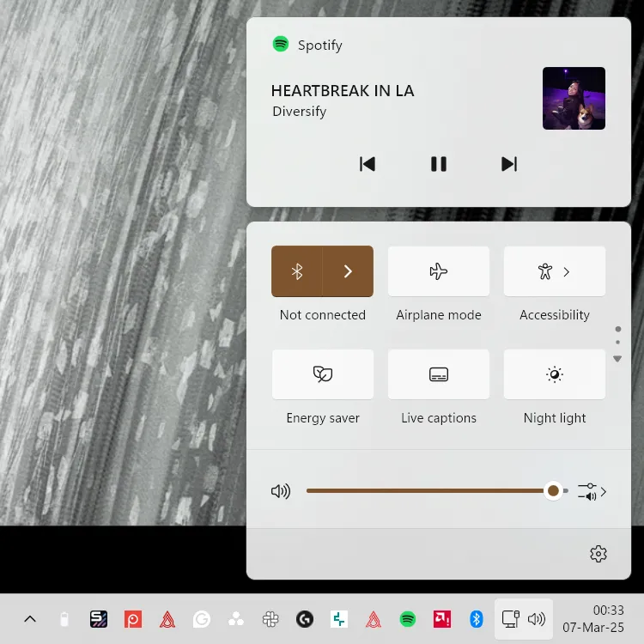Open all settings via gear icon

pyautogui.click(x=598, y=554)
